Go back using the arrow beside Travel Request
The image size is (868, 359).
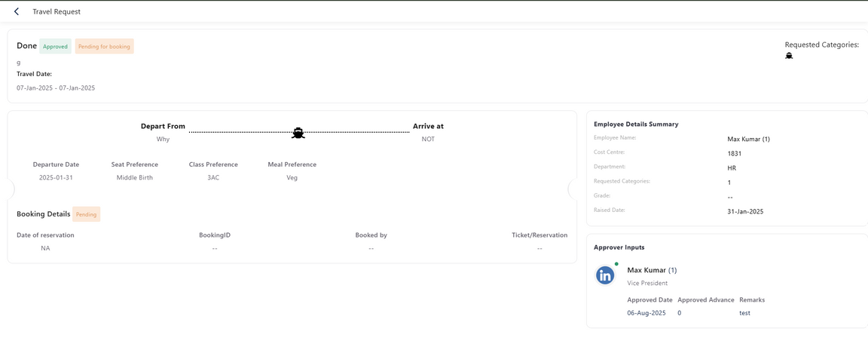coord(17,11)
